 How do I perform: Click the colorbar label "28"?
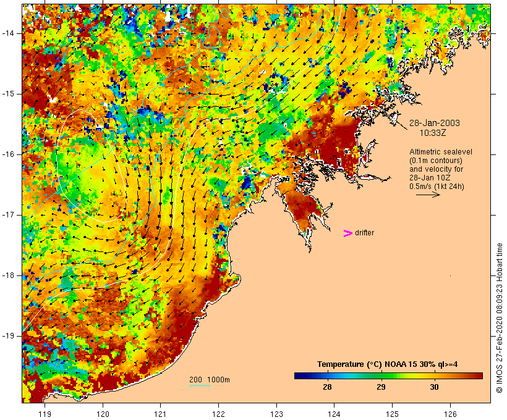327,387
